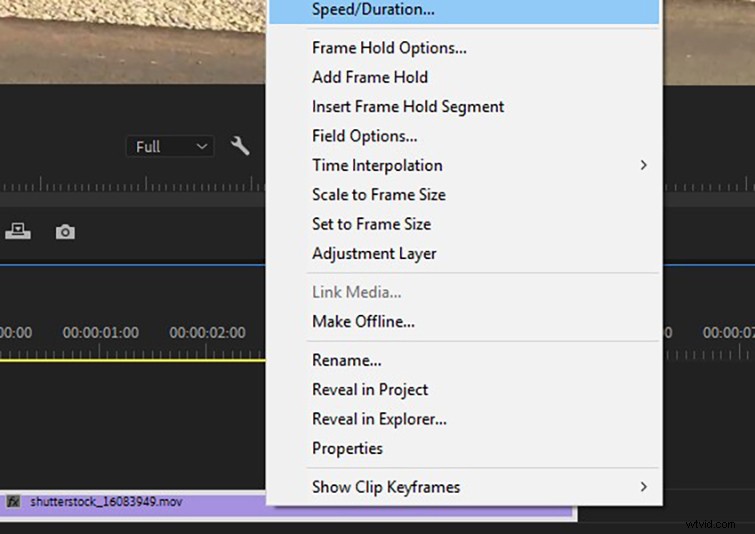Toggle the fx badge on clip
This screenshot has width=755, height=534.
click(13, 502)
